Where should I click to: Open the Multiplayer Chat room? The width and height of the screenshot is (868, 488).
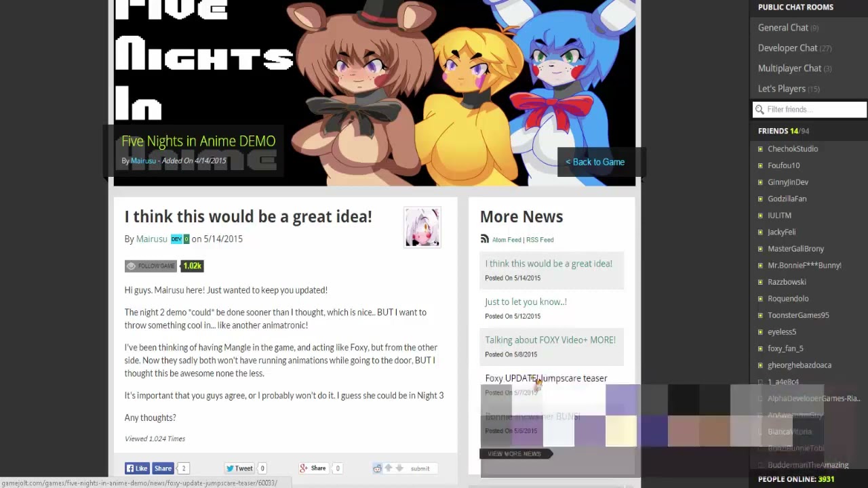coord(789,68)
